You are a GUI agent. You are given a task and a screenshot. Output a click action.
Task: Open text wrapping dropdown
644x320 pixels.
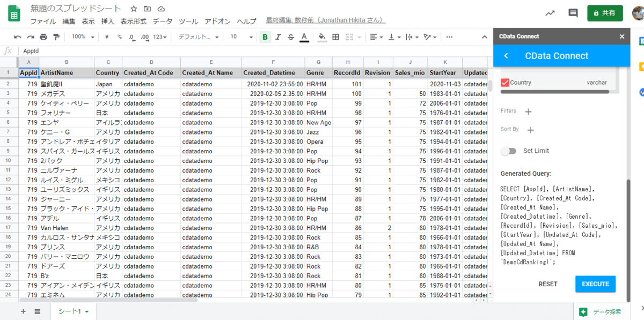pos(412,37)
